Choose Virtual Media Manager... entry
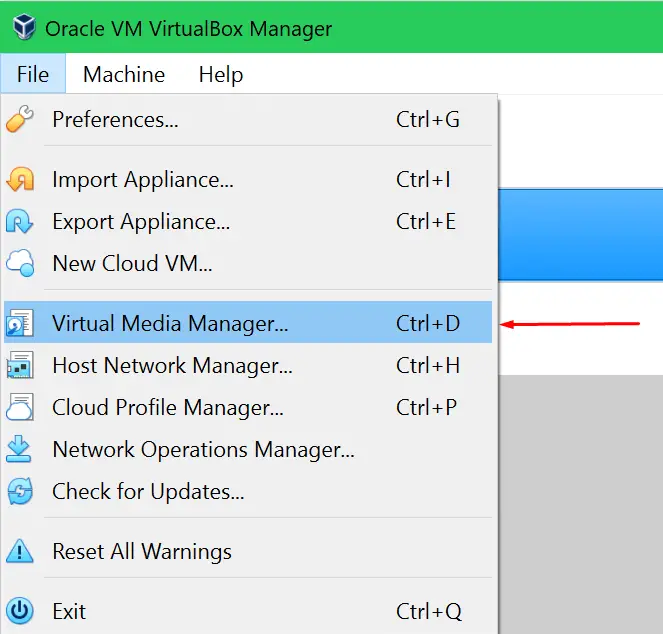663x634 pixels. (x=248, y=323)
